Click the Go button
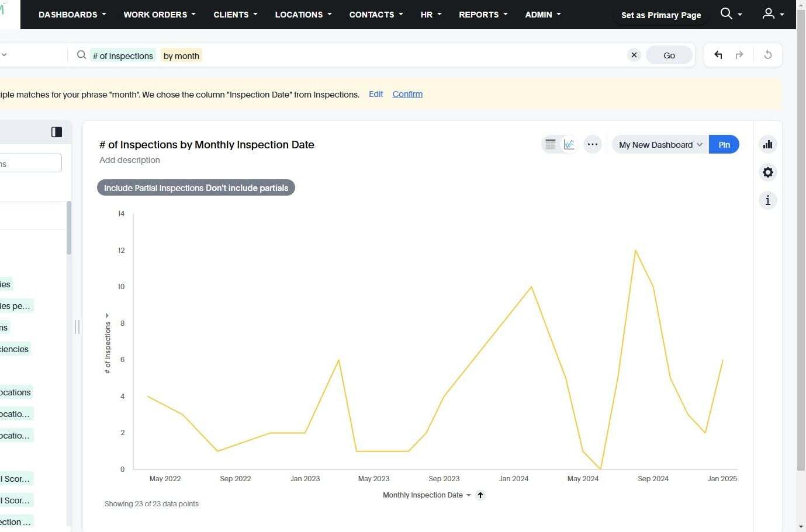This screenshot has height=532, width=806. tap(669, 55)
